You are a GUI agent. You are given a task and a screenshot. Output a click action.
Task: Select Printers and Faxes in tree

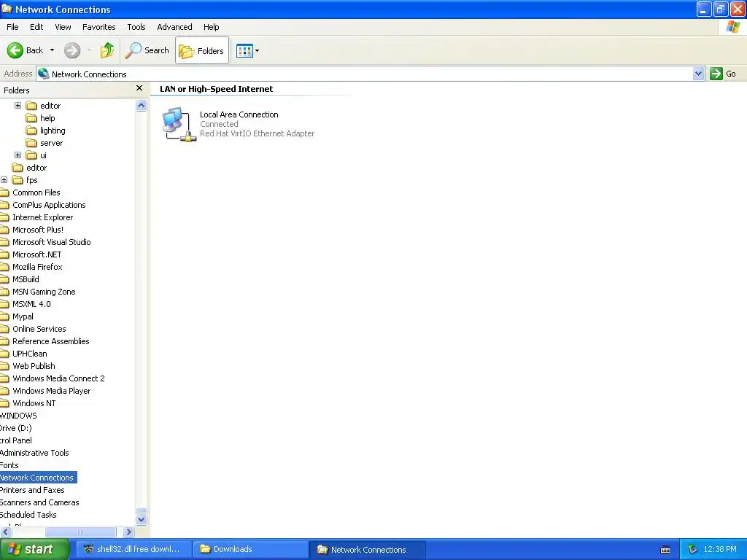(32, 489)
